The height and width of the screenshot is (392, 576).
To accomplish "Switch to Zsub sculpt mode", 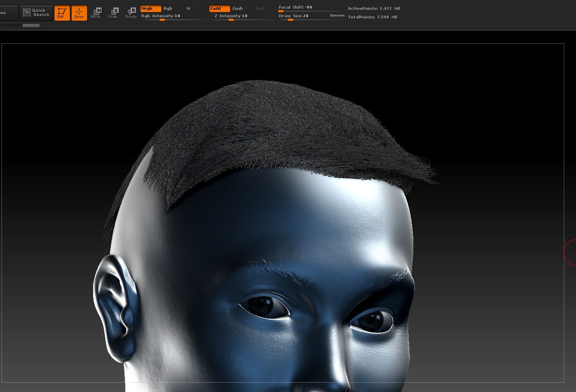I will coord(241,9).
